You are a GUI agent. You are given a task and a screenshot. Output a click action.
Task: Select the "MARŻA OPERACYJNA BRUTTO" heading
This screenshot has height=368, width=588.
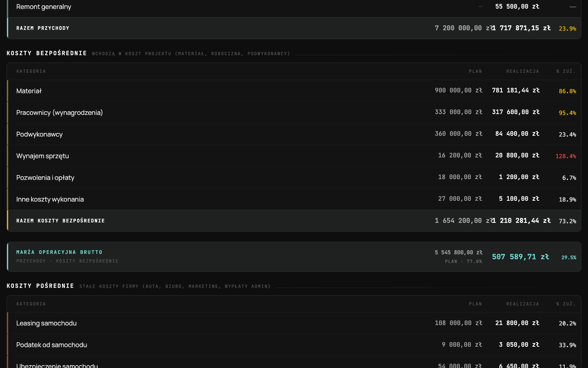pyautogui.click(x=59, y=252)
